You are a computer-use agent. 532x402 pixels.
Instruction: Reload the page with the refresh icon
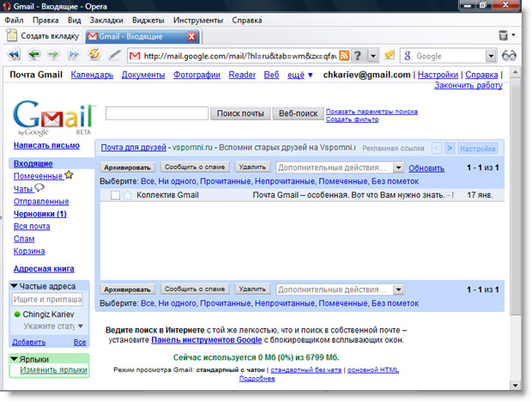tap(94, 54)
